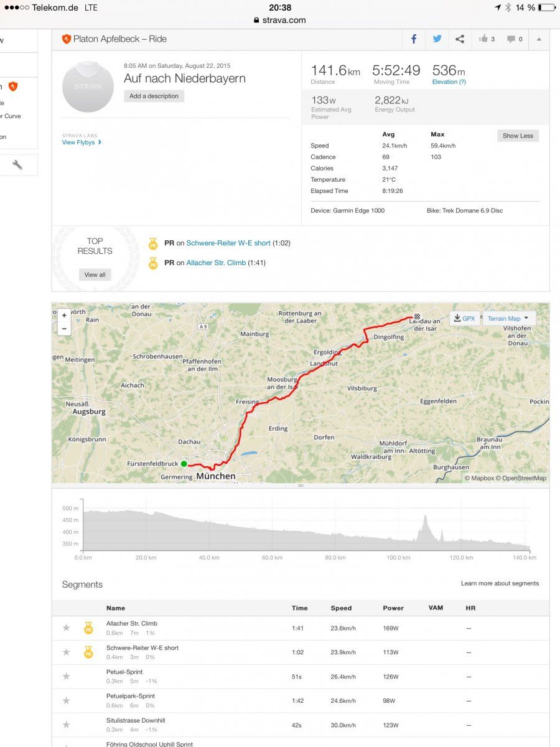Viewport: 560px width, 747px height.
Task: Give kudos with the thumbs-up icon
Action: [483, 39]
